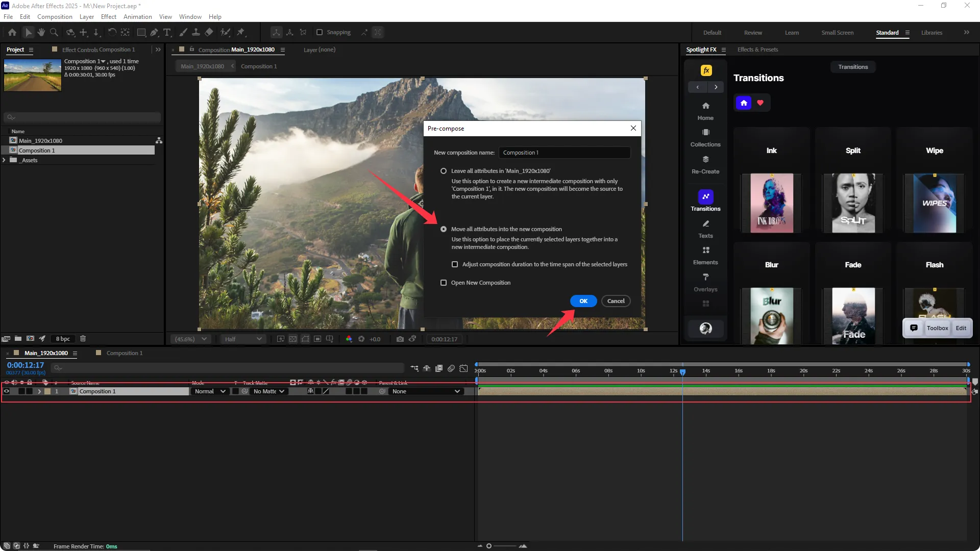Confirm pre-compose with OK button
This screenshot has height=551, width=980.
point(583,301)
